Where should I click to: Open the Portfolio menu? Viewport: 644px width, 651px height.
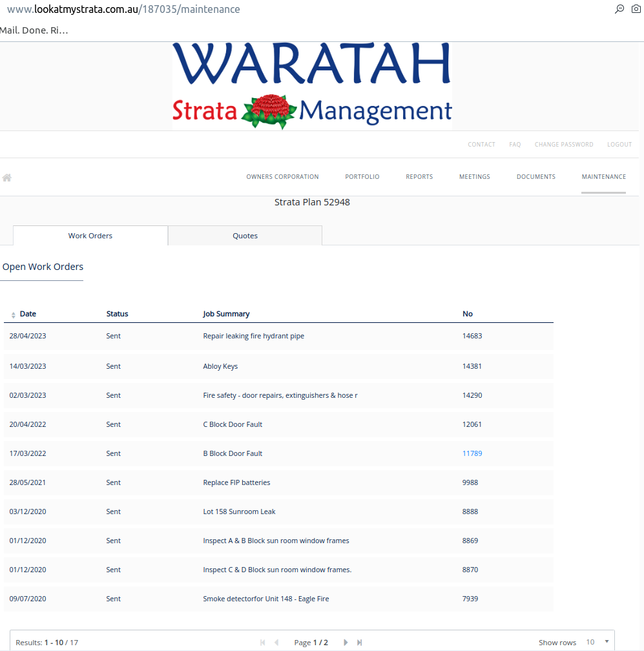362,177
